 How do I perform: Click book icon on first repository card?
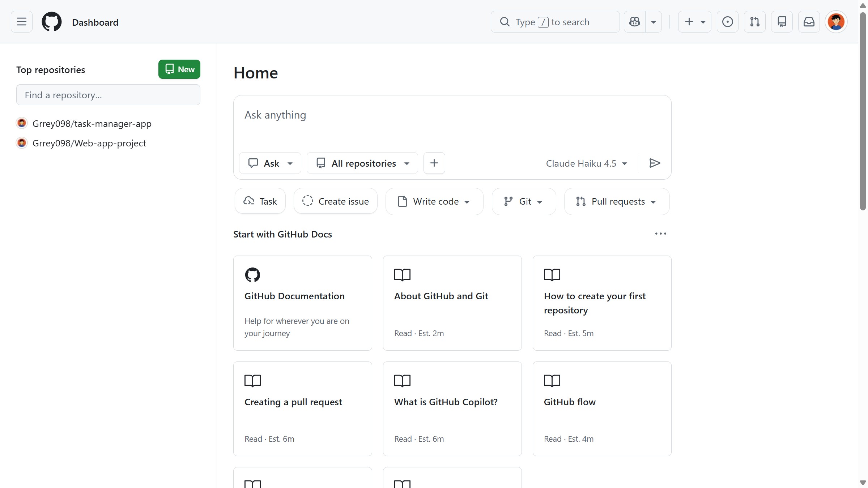point(552,275)
